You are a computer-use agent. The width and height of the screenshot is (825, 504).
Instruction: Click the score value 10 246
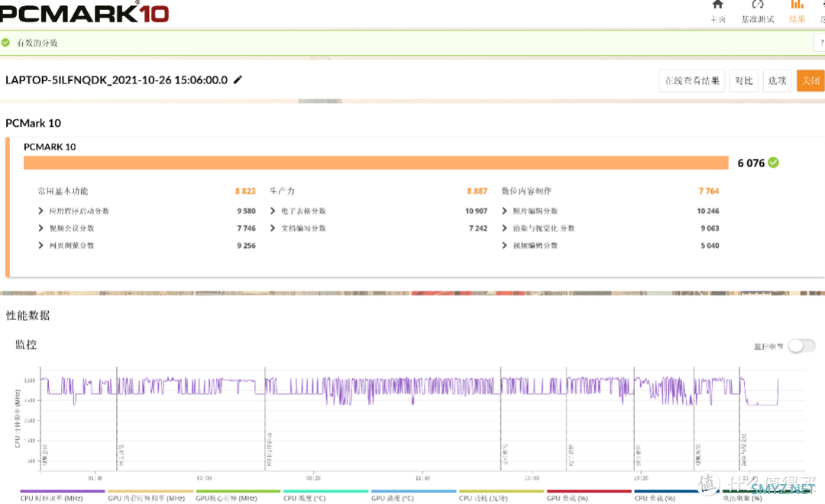pos(708,211)
